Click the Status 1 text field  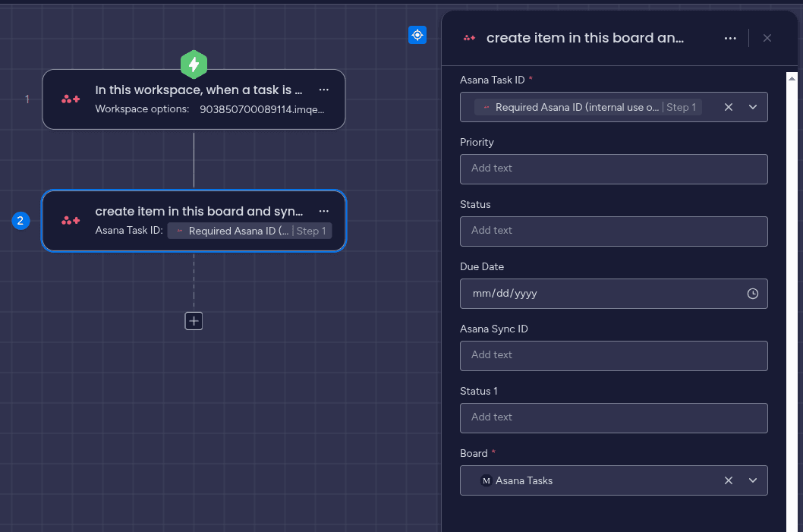pos(613,418)
